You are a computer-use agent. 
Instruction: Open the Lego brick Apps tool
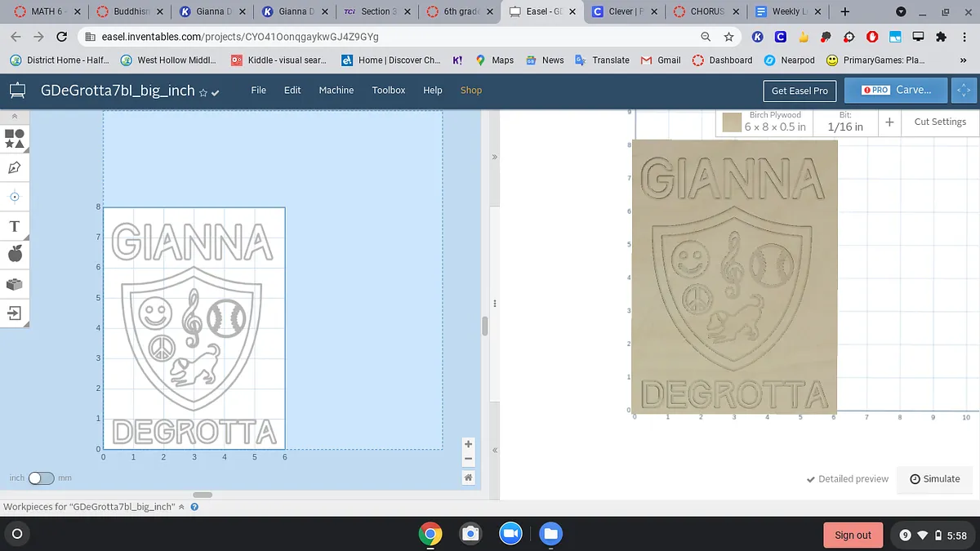14,284
